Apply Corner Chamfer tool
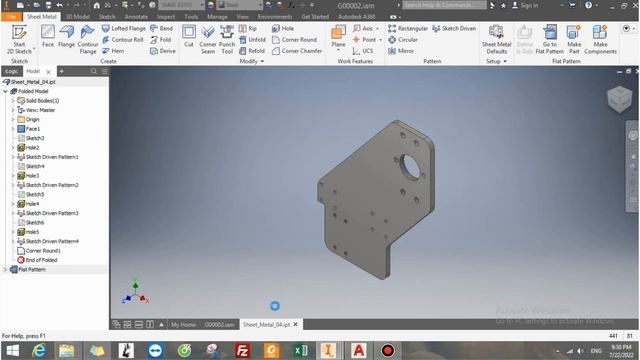The width and height of the screenshot is (640, 360). tap(297, 51)
